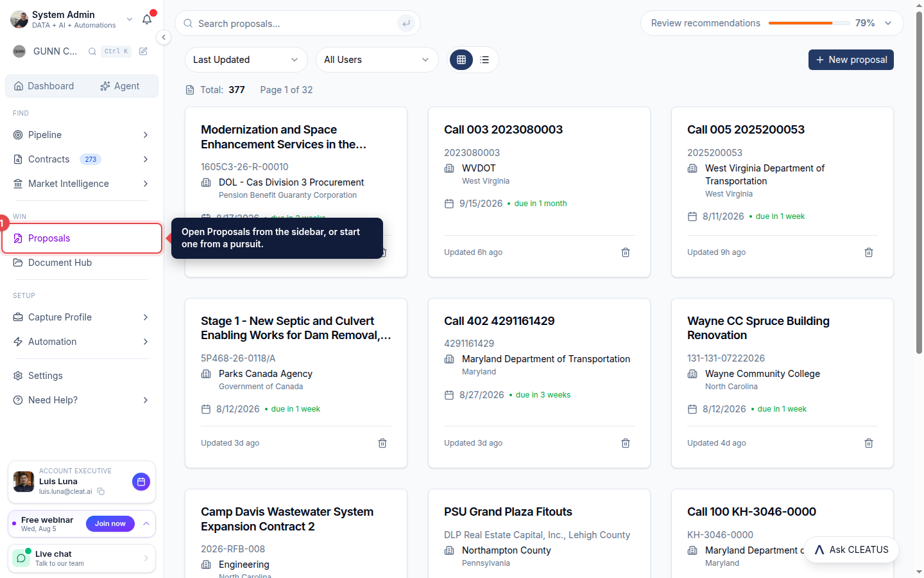The image size is (924, 578).
Task: Click the calendar icon beside 8/27/2026
Action: 449,395
